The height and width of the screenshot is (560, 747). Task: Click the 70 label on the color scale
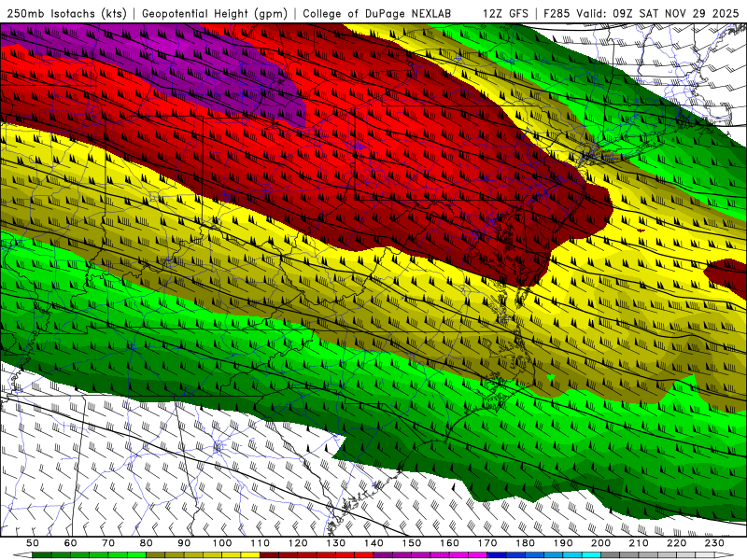pos(108,543)
